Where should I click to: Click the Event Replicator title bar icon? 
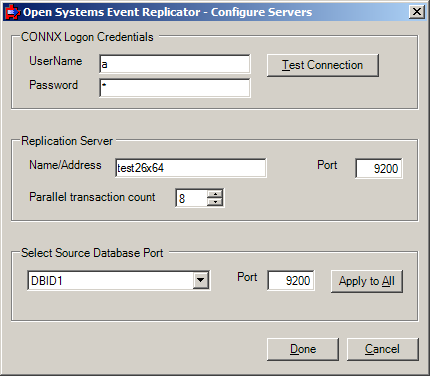12,12
